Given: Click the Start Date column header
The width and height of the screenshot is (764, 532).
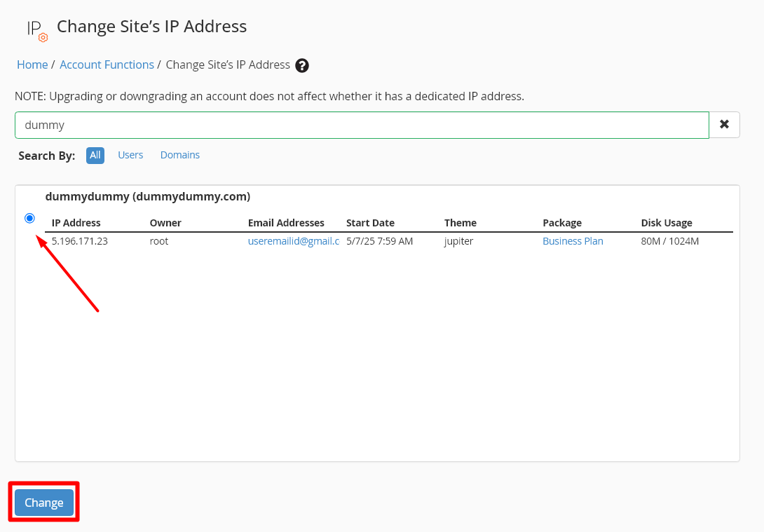Looking at the screenshot, I should pos(370,223).
